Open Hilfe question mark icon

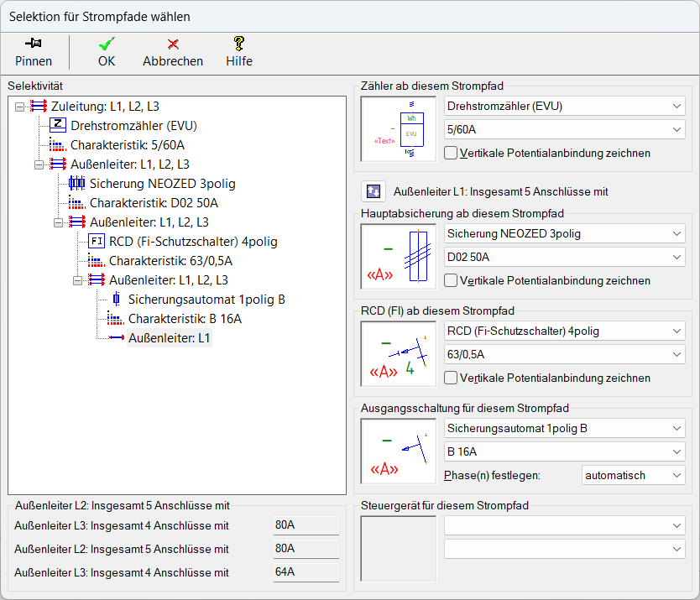(239, 44)
